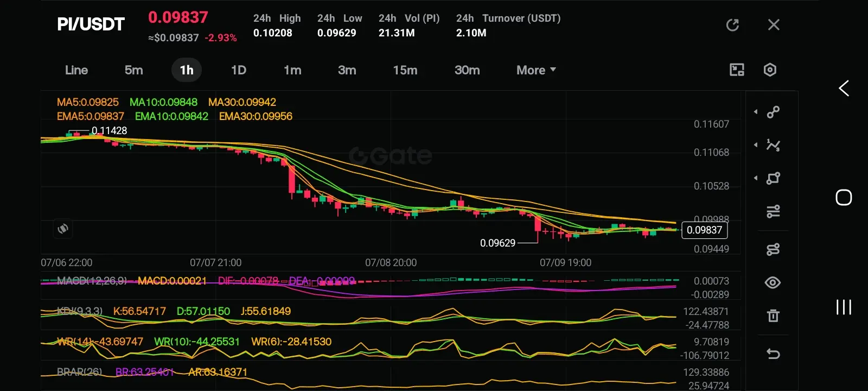Delete drawings with trash icon

click(773, 316)
